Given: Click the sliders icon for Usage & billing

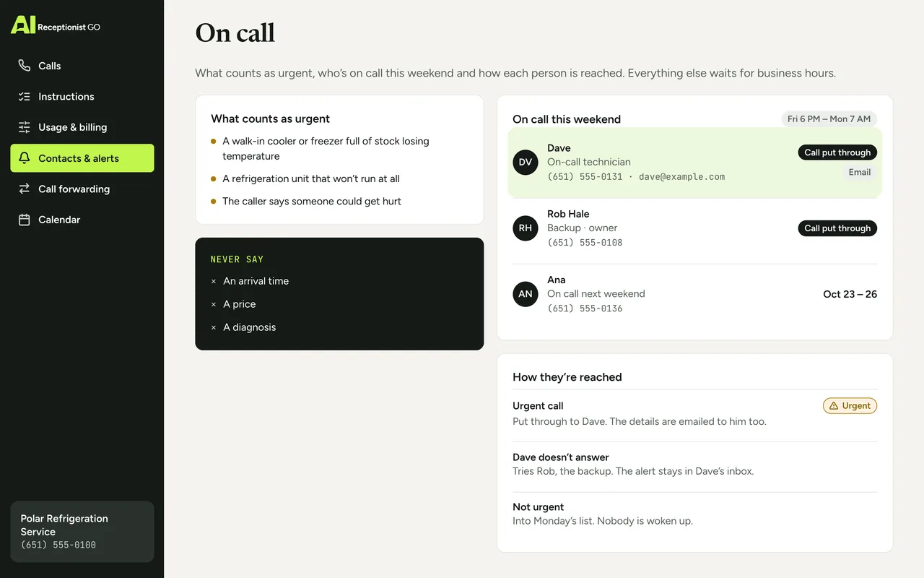Looking at the screenshot, I should [25, 127].
